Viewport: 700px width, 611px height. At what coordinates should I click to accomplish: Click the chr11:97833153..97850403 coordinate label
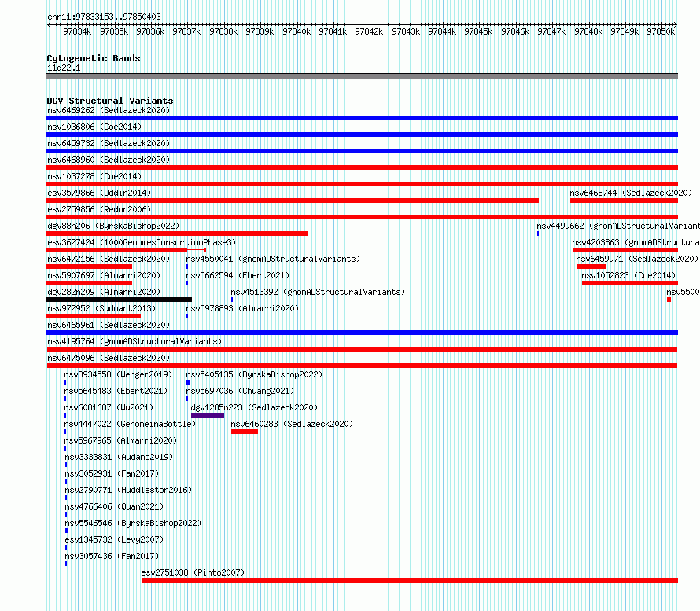[104, 17]
